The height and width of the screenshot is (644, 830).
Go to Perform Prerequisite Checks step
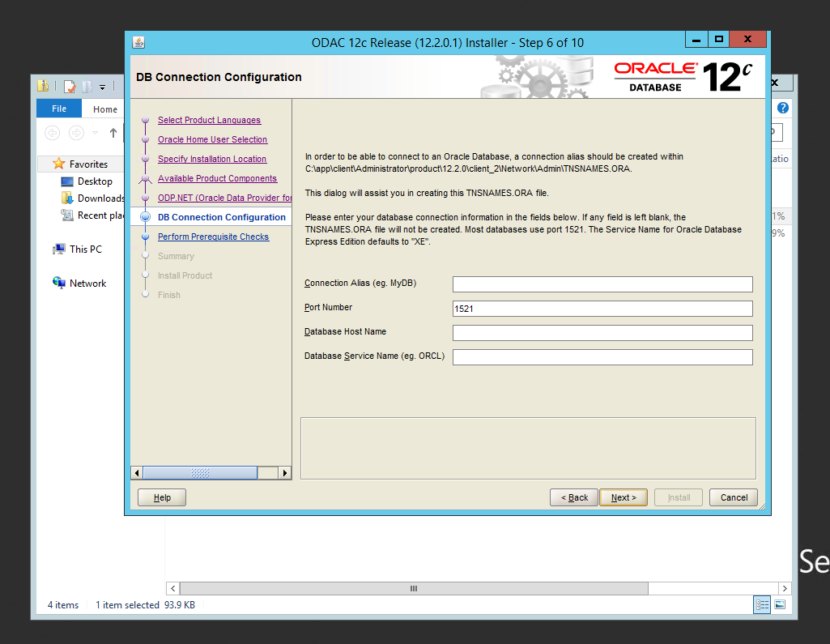tap(213, 237)
